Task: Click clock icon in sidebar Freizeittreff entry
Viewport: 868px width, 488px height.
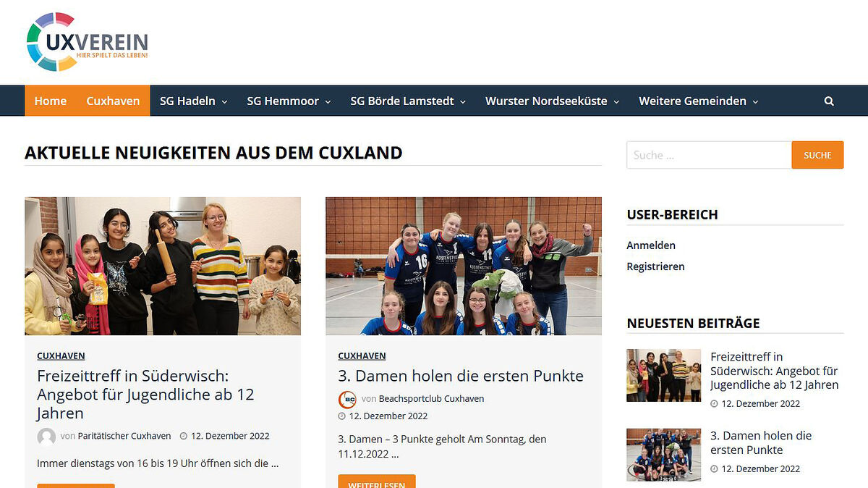Action: coord(715,404)
